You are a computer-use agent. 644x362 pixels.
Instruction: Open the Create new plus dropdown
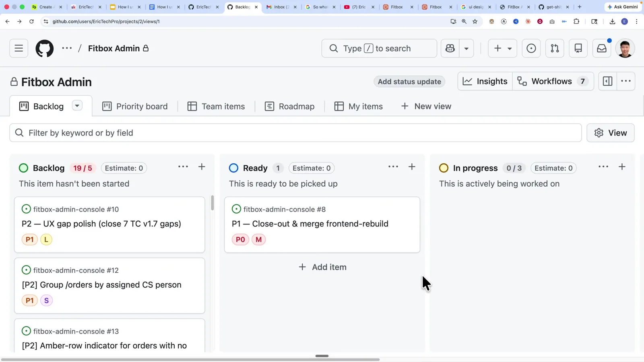tap(502, 48)
